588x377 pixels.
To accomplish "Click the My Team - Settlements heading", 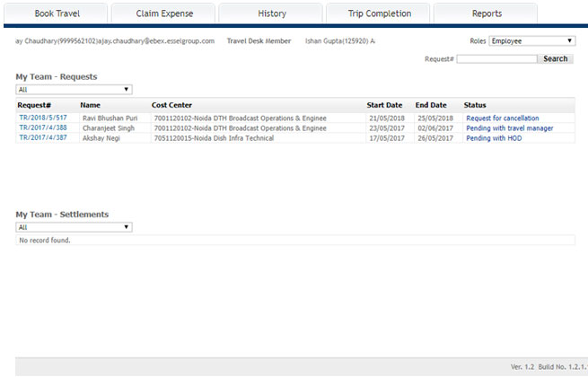I will click(62, 215).
